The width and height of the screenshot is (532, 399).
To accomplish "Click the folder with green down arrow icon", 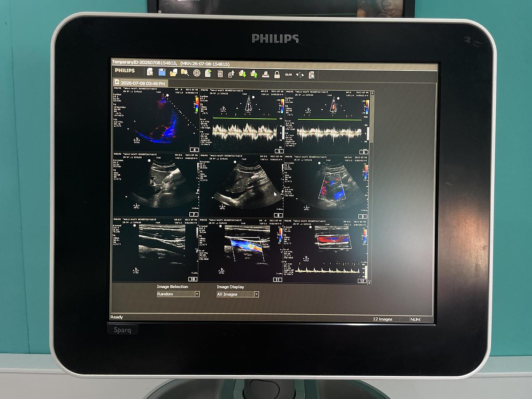I will [243, 74].
